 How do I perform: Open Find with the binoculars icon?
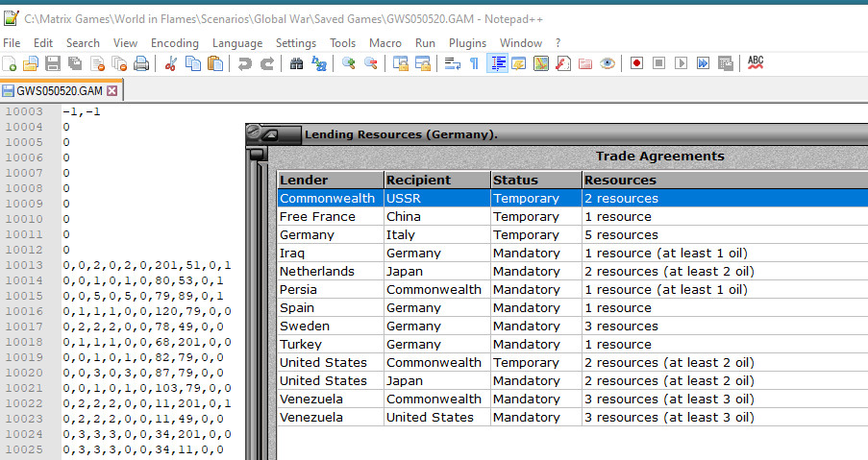click(296, 63)
